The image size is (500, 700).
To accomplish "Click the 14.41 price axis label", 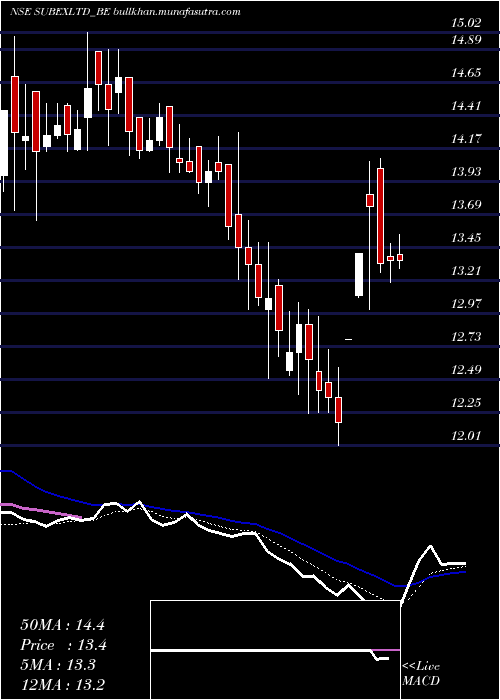I will [x=467, y=106].
